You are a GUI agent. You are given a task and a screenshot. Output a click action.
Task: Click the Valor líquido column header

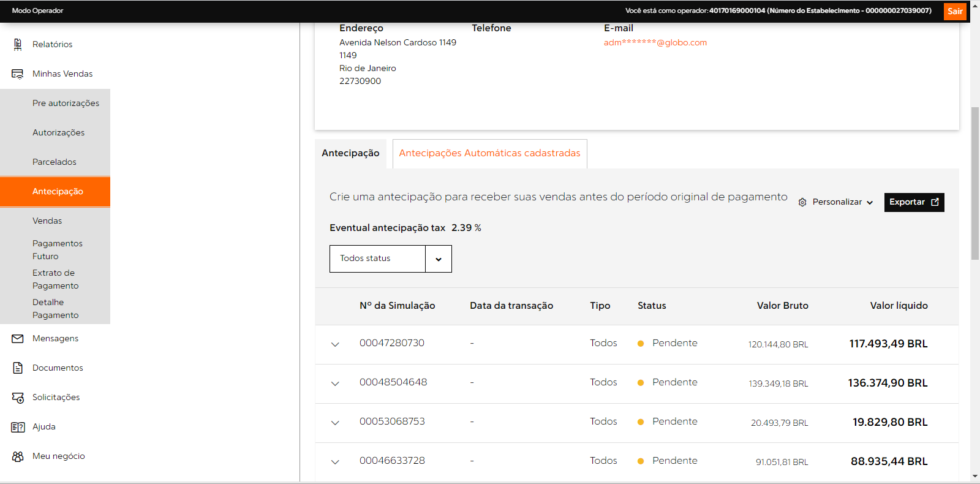899,306
